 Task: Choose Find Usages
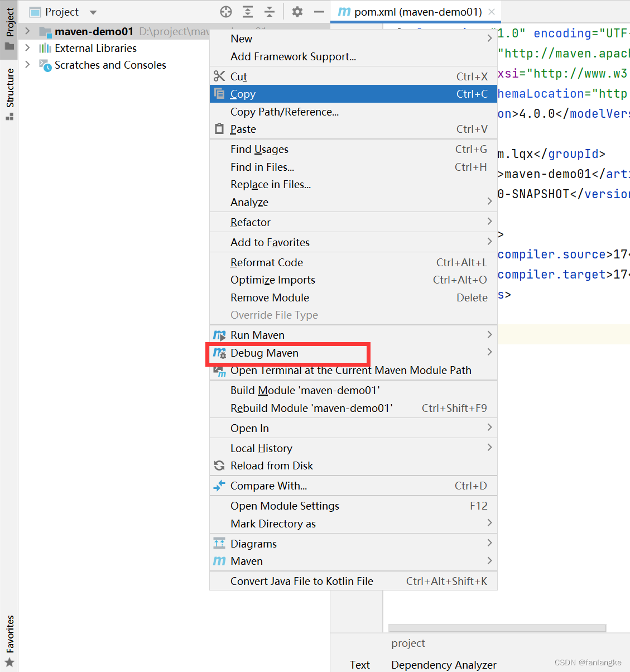pos(353,149)
